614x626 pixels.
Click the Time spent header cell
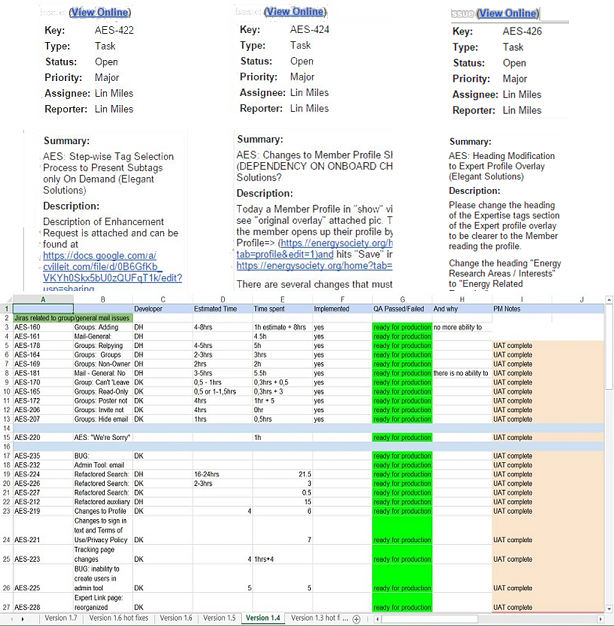point(283,309)
